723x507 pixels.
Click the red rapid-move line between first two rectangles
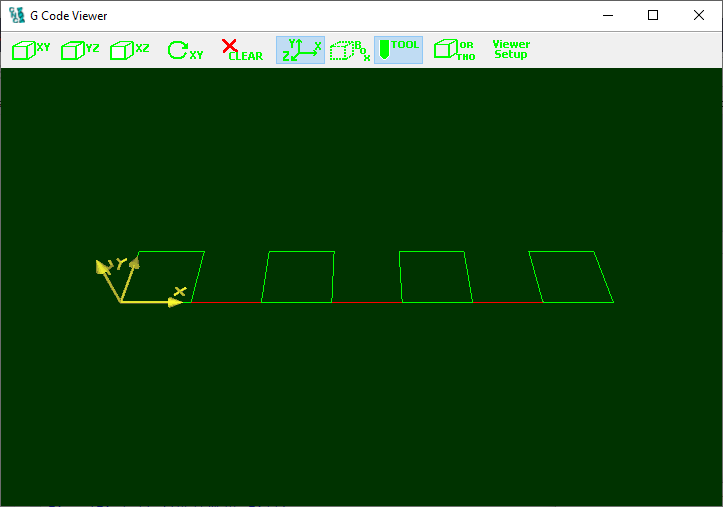coord(227,301)
